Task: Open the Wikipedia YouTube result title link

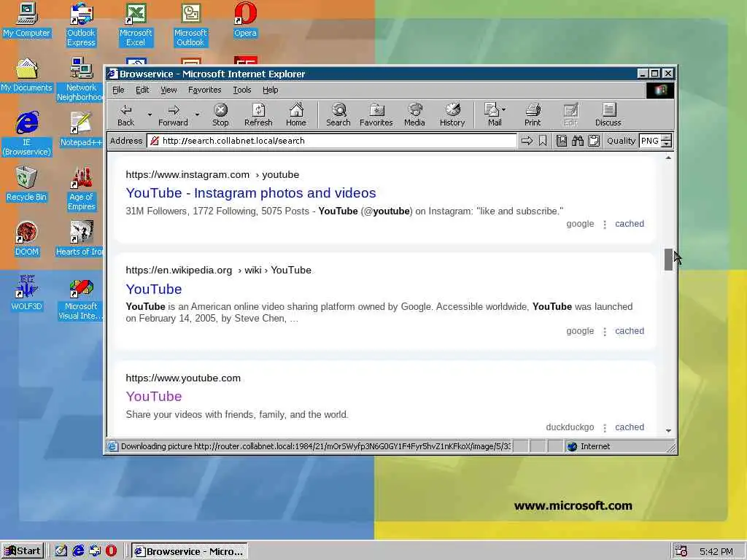Action: 154,289
